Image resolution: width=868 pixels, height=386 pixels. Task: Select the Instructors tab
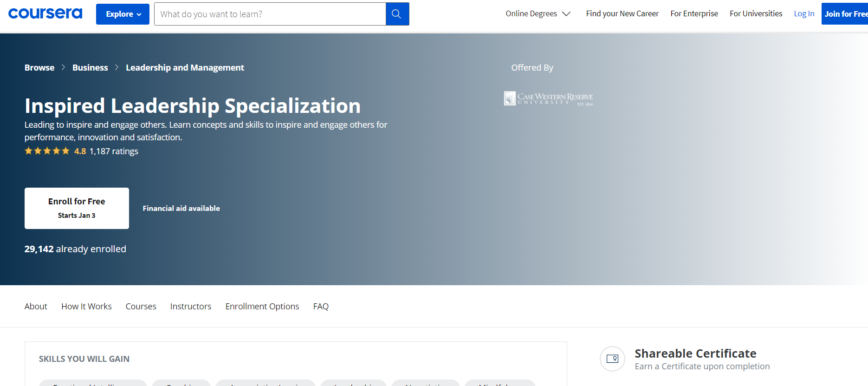191,306
